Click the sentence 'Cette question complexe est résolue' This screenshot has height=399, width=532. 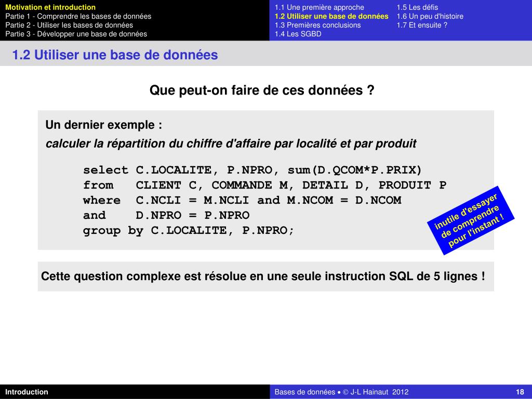tap(263, 276)
